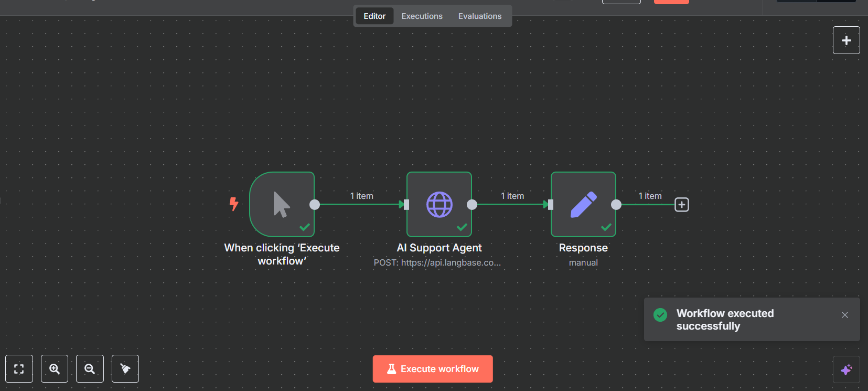Click the 'Workflow executed successfully' message
This screenshot has height=391, width=868.
click(x=725, y=320)
